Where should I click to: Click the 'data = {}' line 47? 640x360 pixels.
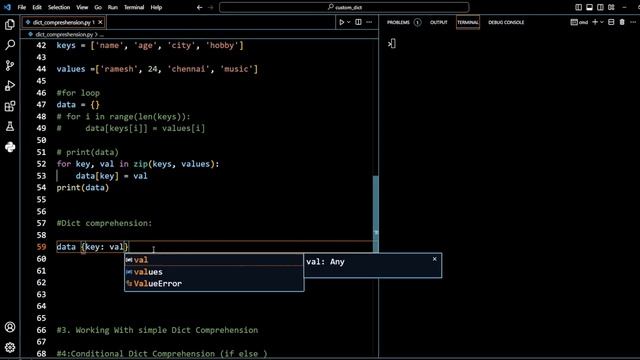pos(78,105)
